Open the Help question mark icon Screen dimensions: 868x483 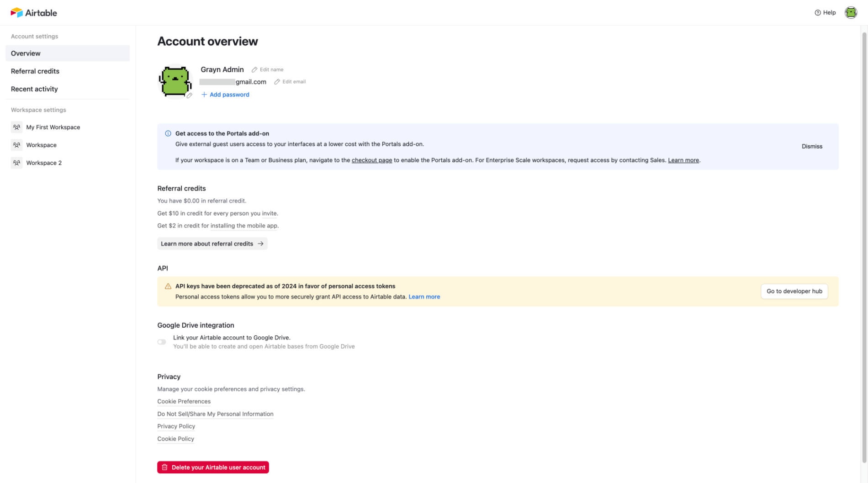point(818,13)
